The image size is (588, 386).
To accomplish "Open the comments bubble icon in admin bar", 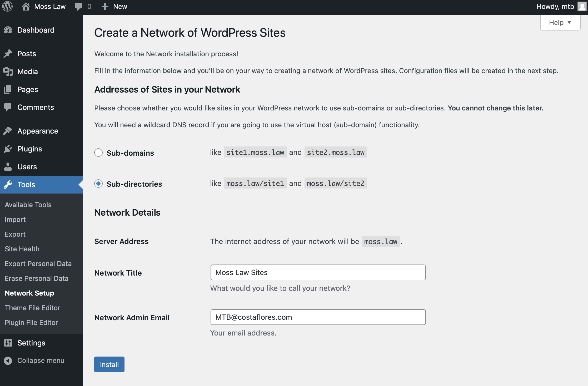I will pos(78,7).
